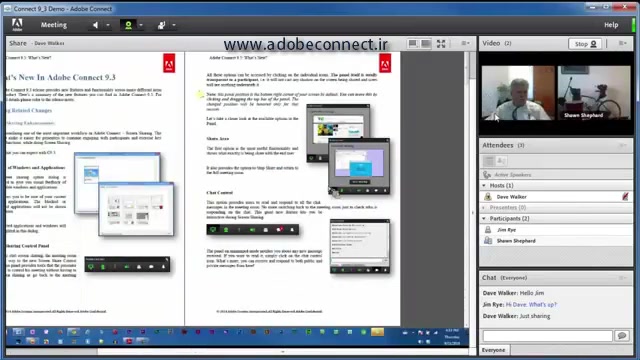
Task: Open the raise hand status dropdown arrow
Action: coord(174,25)
